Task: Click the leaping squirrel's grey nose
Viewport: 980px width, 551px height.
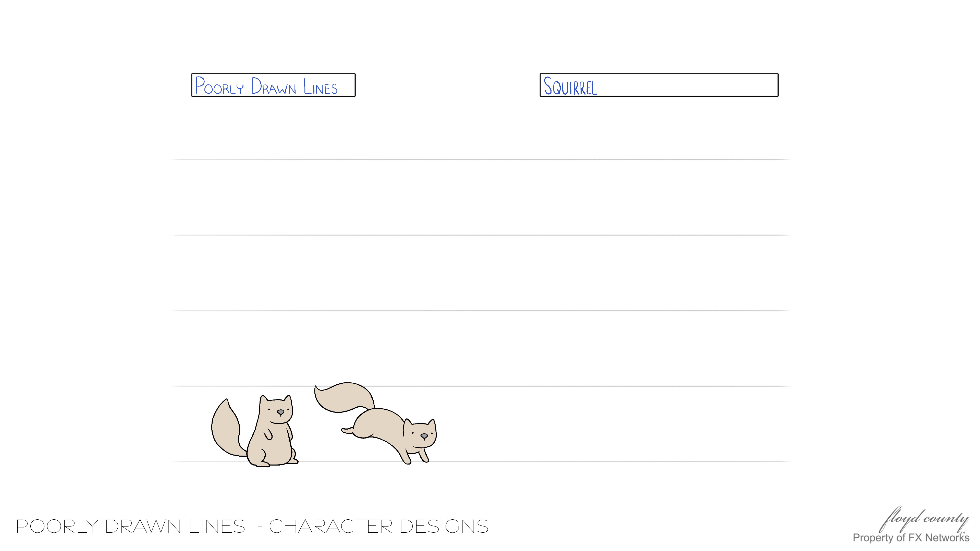Action: pos(424,436)
